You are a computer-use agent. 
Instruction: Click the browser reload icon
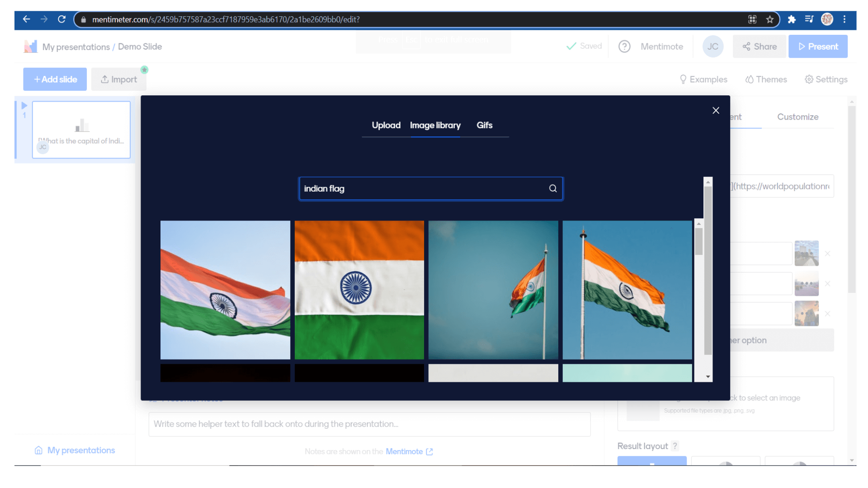tap(62, 19)
